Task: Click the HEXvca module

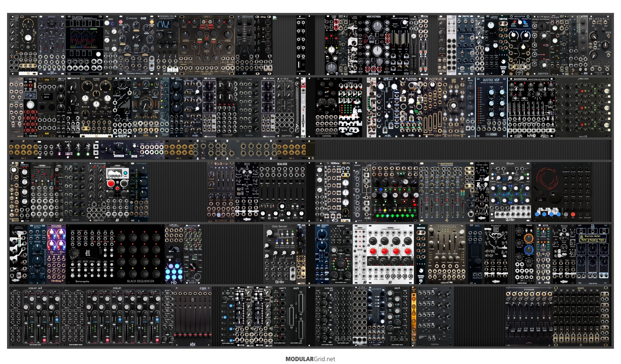Action: (x=333, y=192)
